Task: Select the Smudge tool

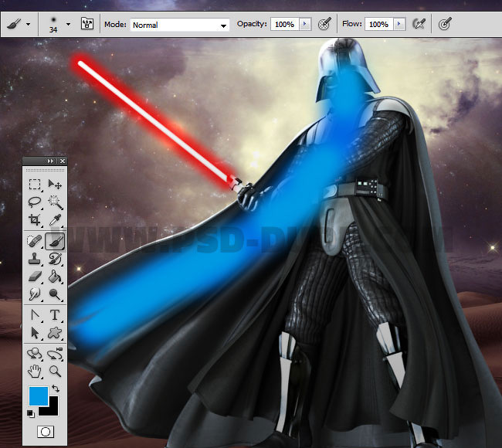Action: point(34,294)
